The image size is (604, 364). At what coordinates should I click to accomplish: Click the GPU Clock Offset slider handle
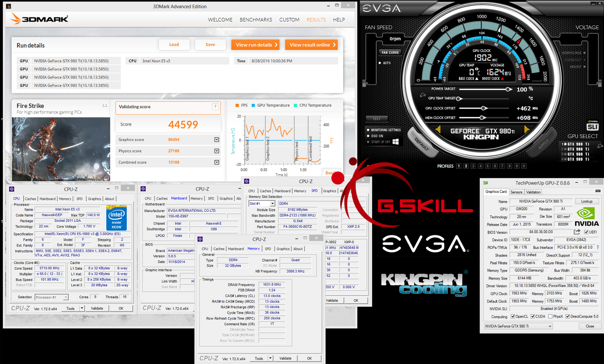pyautogui.click(x=484, y=108)
